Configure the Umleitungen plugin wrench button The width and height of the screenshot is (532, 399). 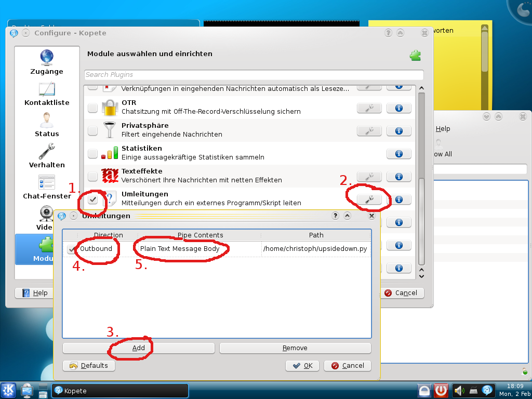[x=369, y=199]
